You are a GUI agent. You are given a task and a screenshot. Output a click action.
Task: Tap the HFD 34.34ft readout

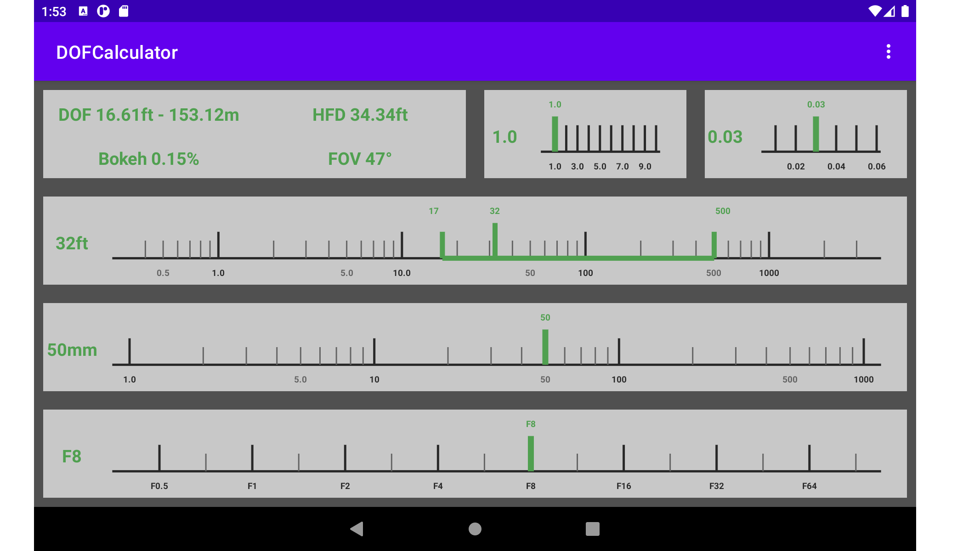coord(360,115)
